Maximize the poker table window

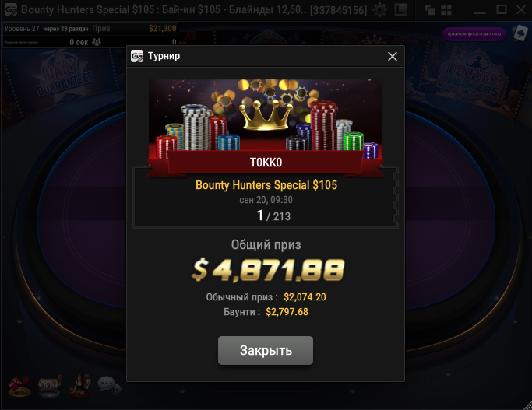coord(501,9)
